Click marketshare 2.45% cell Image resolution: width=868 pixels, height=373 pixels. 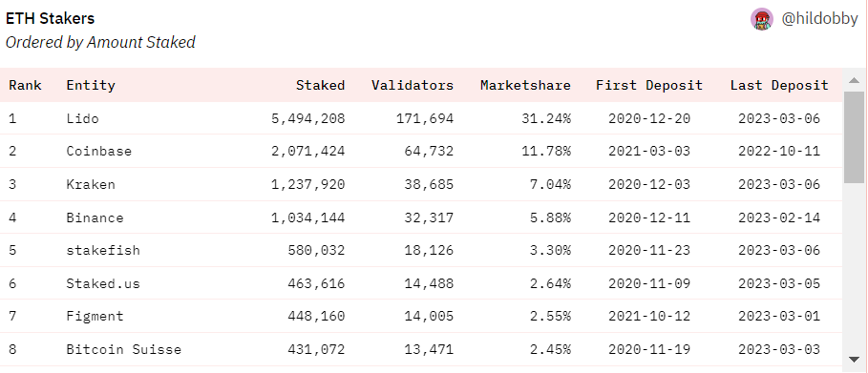point(550,349)
